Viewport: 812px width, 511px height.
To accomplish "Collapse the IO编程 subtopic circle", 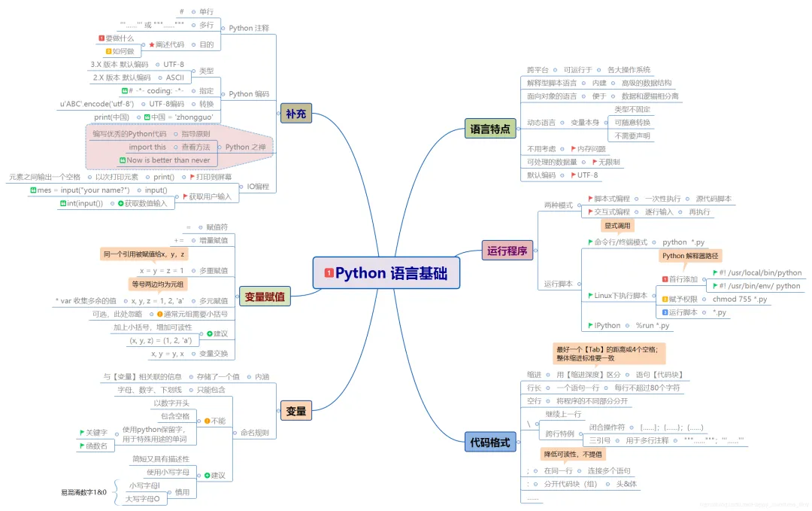I will [241, 187].
